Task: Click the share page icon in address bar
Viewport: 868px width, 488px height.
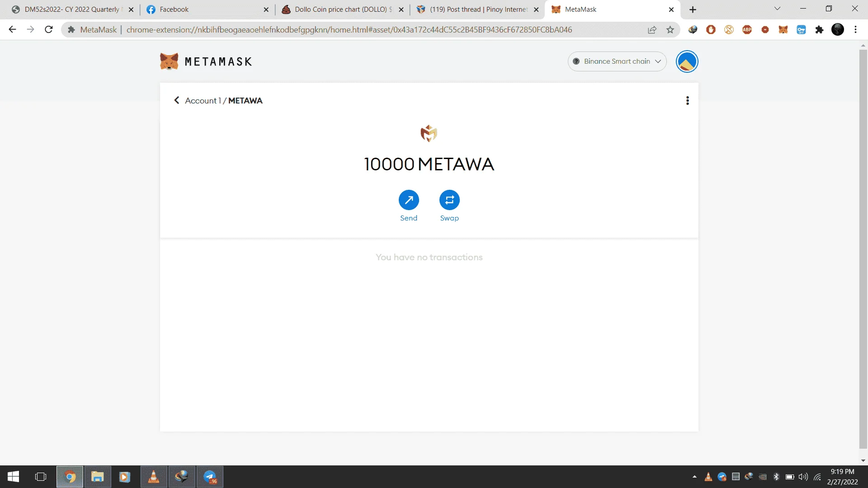Action: [652, 30]
